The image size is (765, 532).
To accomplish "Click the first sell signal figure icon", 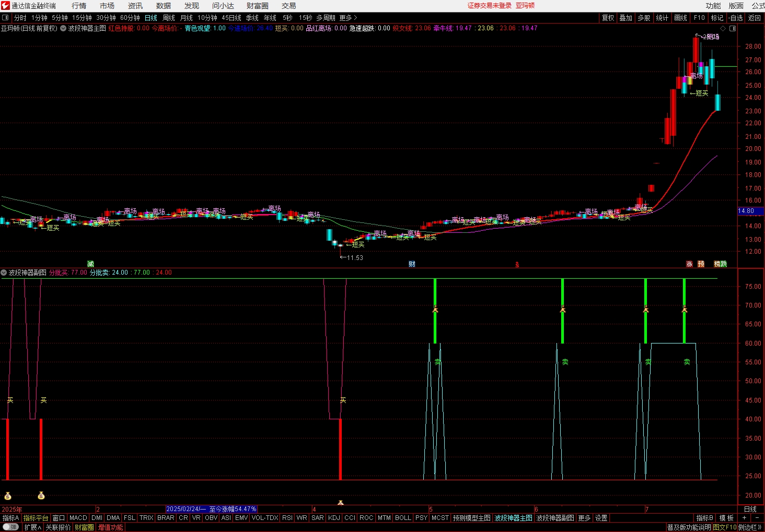I will tap(435, 309).
